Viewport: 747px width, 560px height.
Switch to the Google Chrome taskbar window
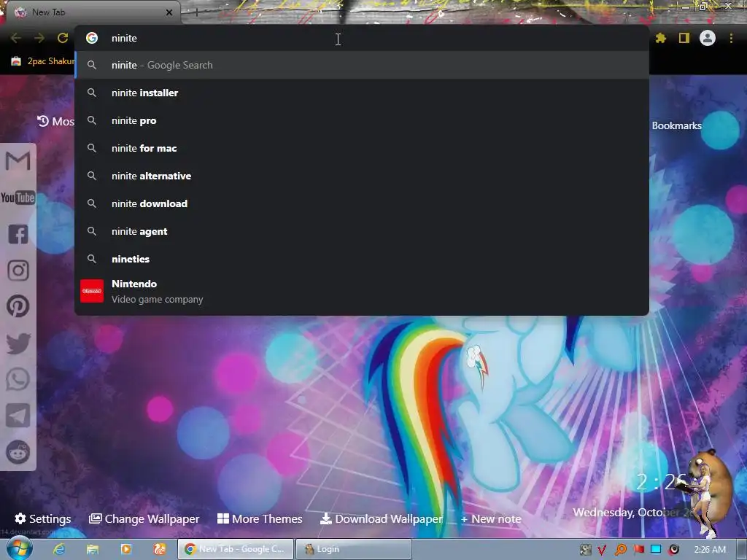click(x=236, y=549)
